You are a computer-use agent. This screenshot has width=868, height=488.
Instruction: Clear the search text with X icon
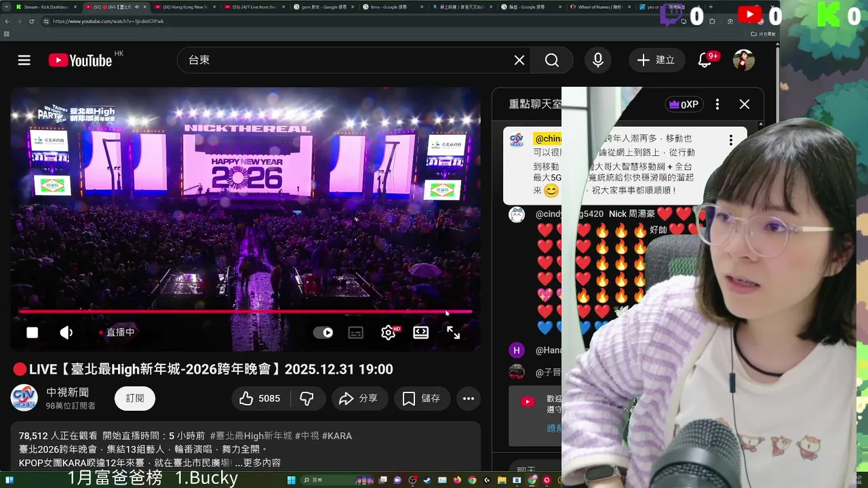tap(519, 60)
